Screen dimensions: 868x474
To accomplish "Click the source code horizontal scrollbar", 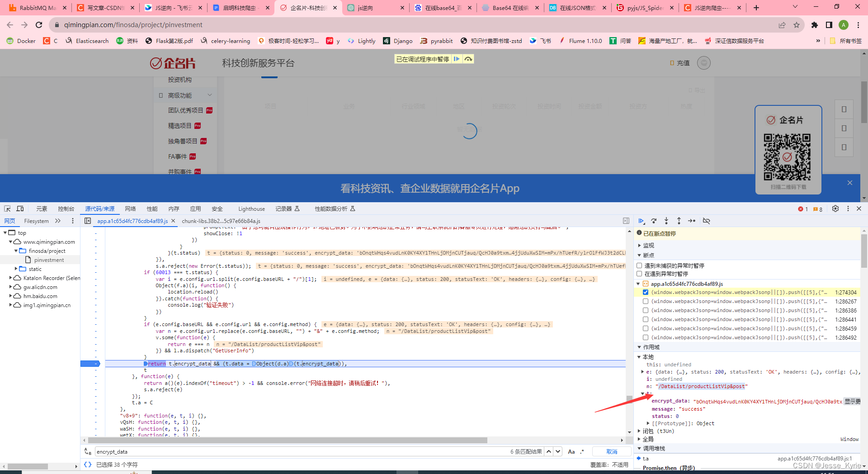I will pyautogui.click(x=288, y=440).
